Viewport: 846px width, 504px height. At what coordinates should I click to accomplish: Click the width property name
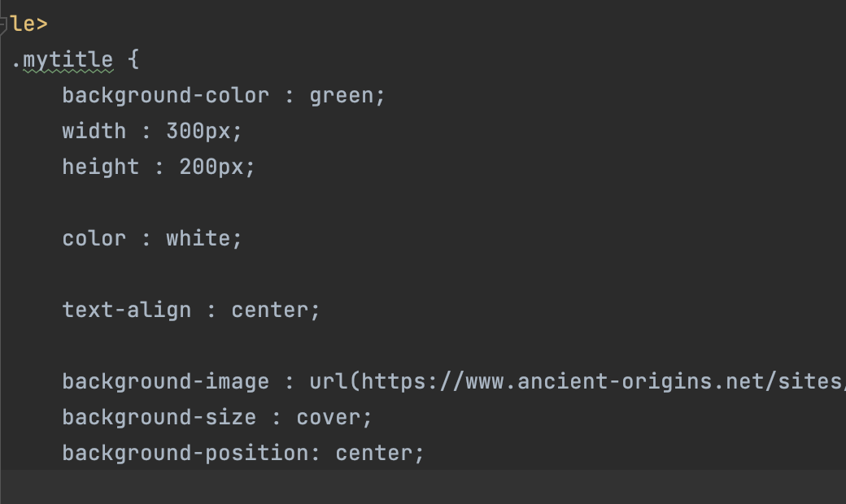coord(94,131)
